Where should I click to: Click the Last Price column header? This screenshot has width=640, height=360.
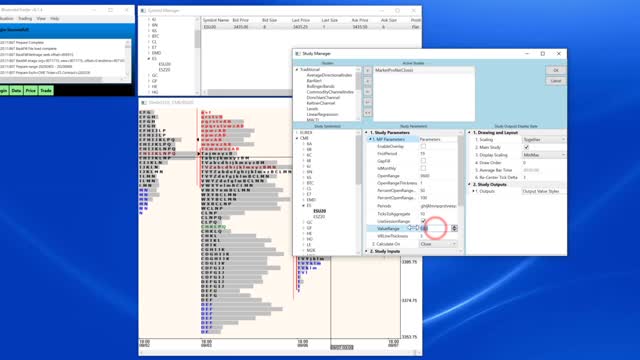coord(300,20)
